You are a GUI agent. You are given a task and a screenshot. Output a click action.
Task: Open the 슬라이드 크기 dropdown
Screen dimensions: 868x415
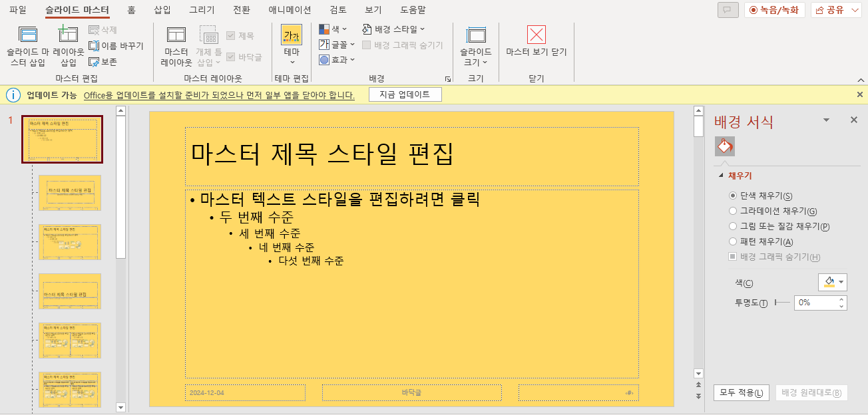[475, 47]
